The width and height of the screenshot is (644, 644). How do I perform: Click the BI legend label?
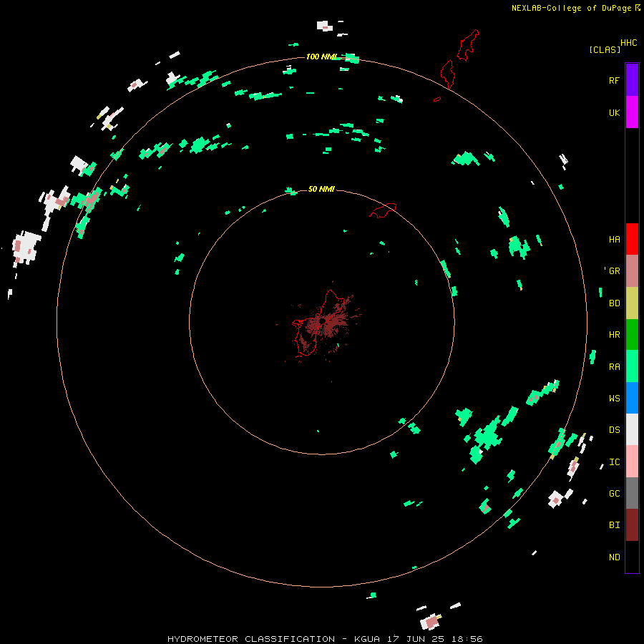point(614,525)
